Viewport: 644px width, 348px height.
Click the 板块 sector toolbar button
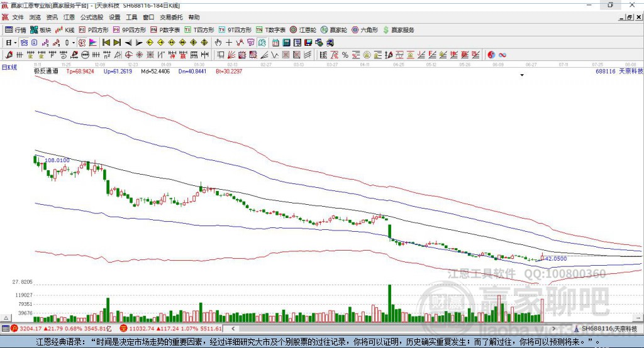pos(40,30)
